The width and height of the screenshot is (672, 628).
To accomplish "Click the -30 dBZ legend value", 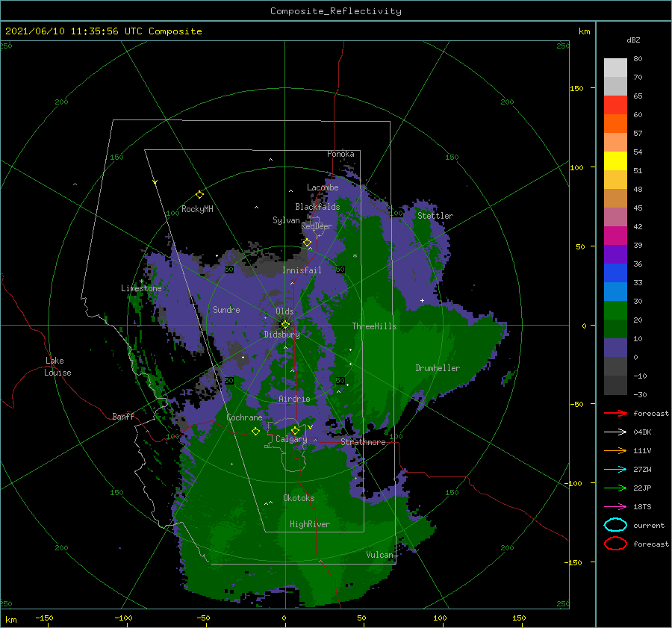I will tap(640, 394).
